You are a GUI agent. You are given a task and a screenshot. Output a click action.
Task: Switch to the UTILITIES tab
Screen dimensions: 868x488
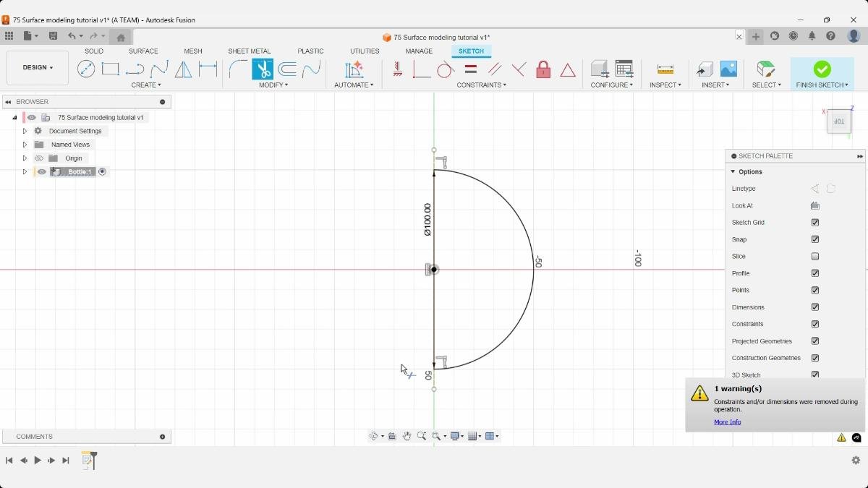pos(365,51)
